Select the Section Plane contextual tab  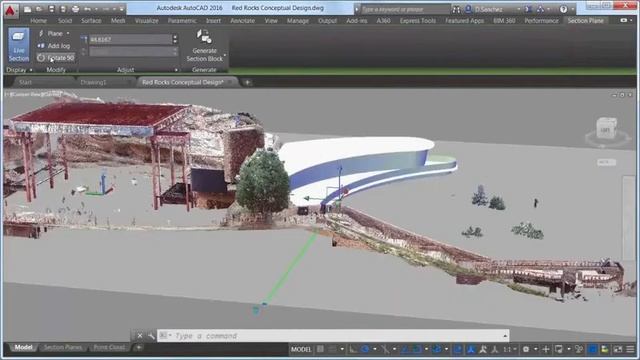point(586,20)
